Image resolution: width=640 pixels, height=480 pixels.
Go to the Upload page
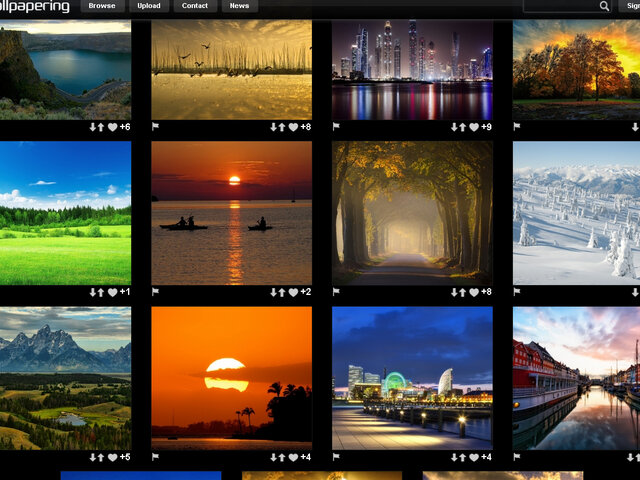pyautogui.click(x=148, y=6)
